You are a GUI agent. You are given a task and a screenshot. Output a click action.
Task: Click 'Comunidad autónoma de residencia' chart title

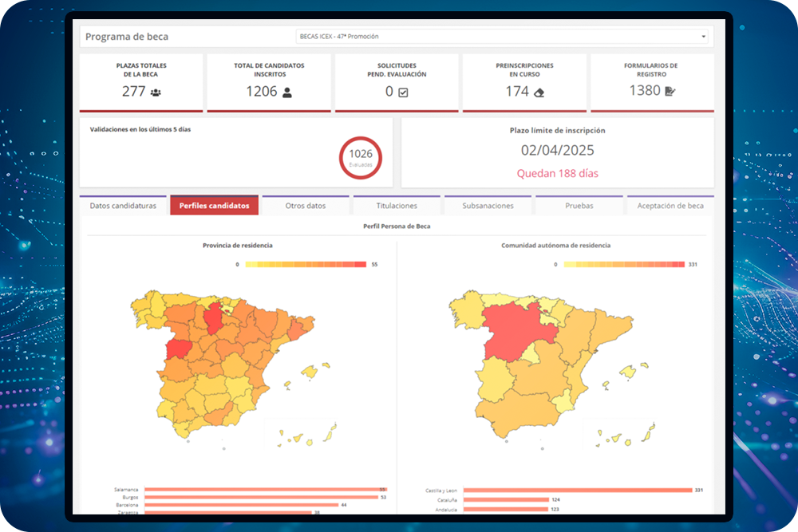click(555, 245)
